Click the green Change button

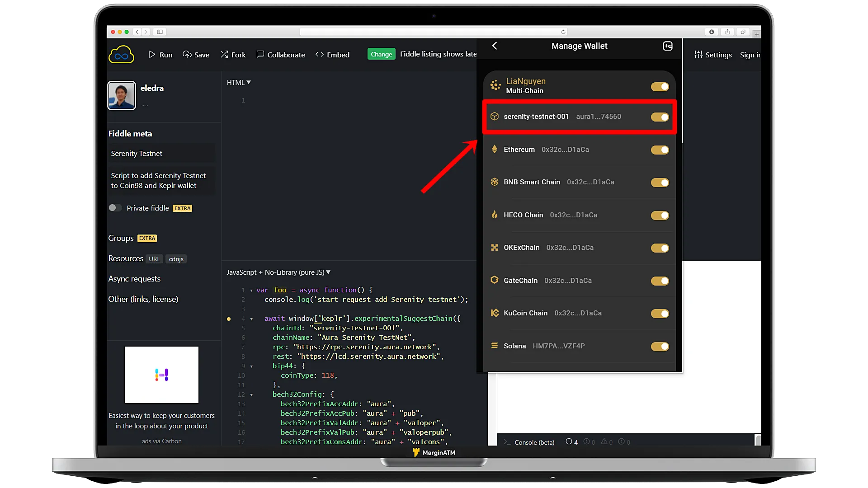[381, 54]
